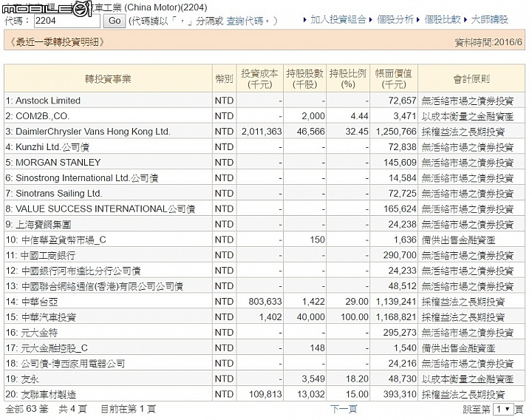Select row 5: MORGAN STANLEY
The image size is (532, 420).
pyautogui.click(x=265, y=162)
